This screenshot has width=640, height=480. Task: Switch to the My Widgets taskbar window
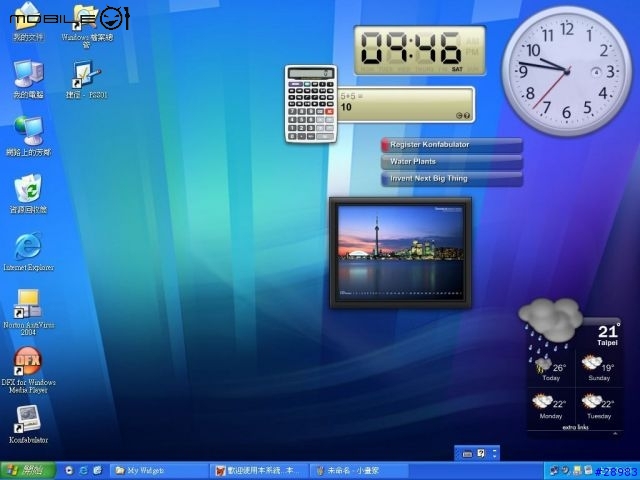pyautogui.click(x=159, y=471)
